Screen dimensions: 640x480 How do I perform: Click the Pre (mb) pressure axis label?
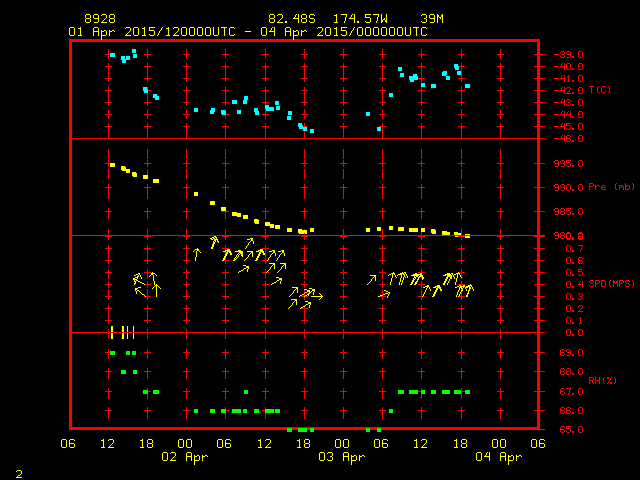(612, 187)
